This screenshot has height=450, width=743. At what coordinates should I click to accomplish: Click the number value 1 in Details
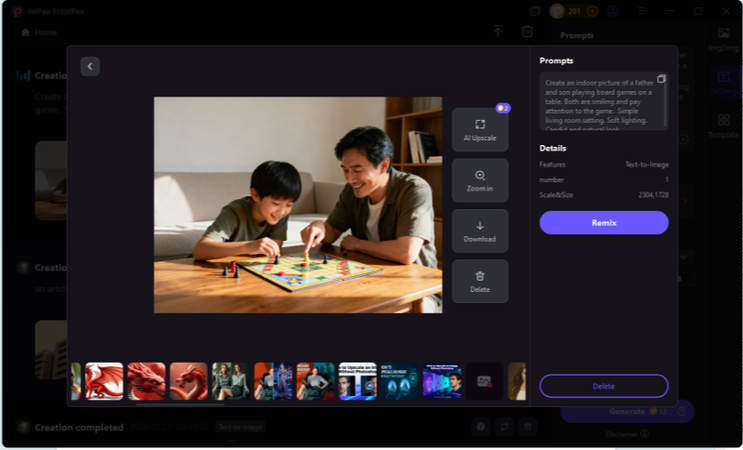coord(667,180)
